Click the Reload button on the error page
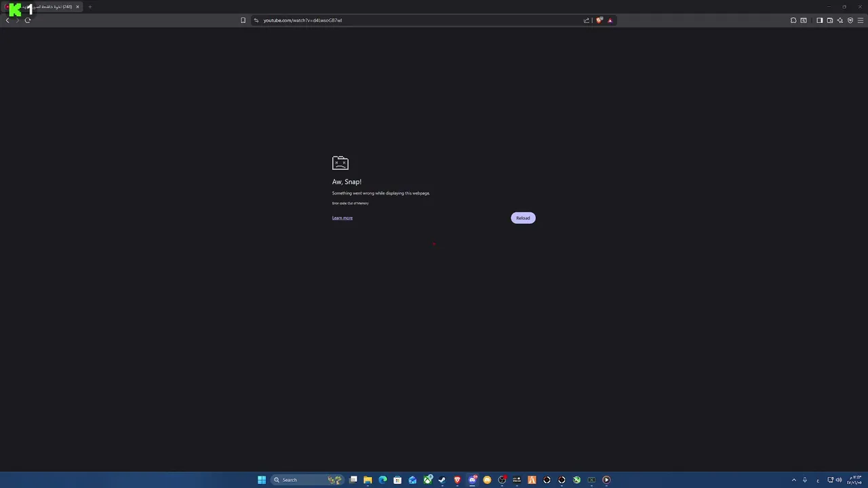868x488 pixels. (x=523, y=218)
